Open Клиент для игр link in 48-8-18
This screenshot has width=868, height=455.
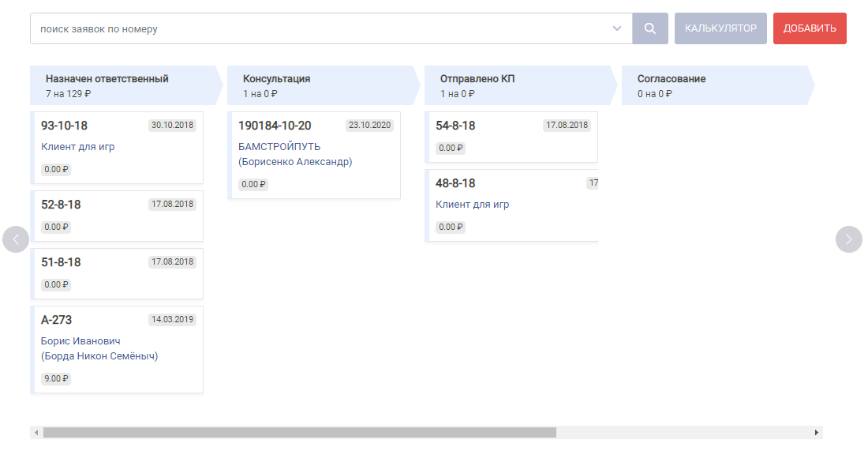coord(472,205)
